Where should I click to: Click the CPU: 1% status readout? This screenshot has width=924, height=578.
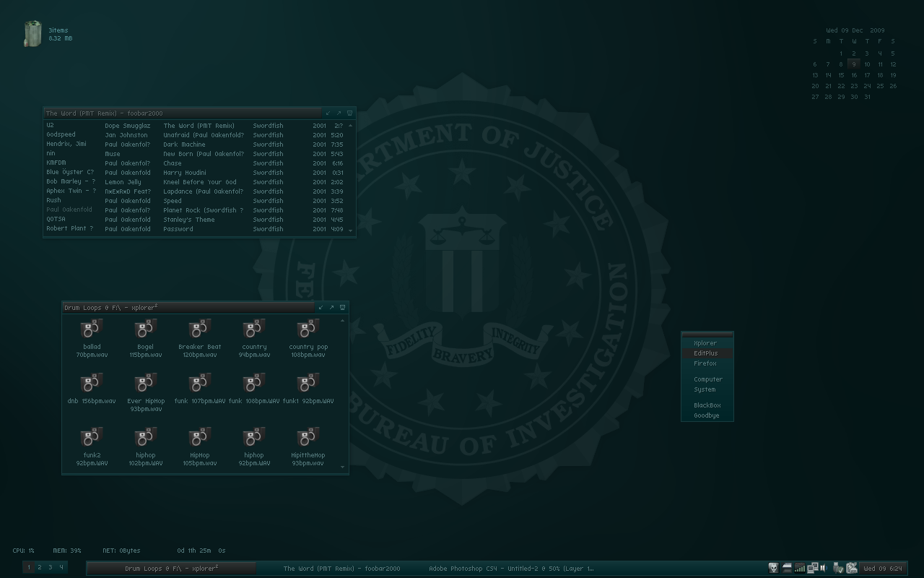pos(23,551)
